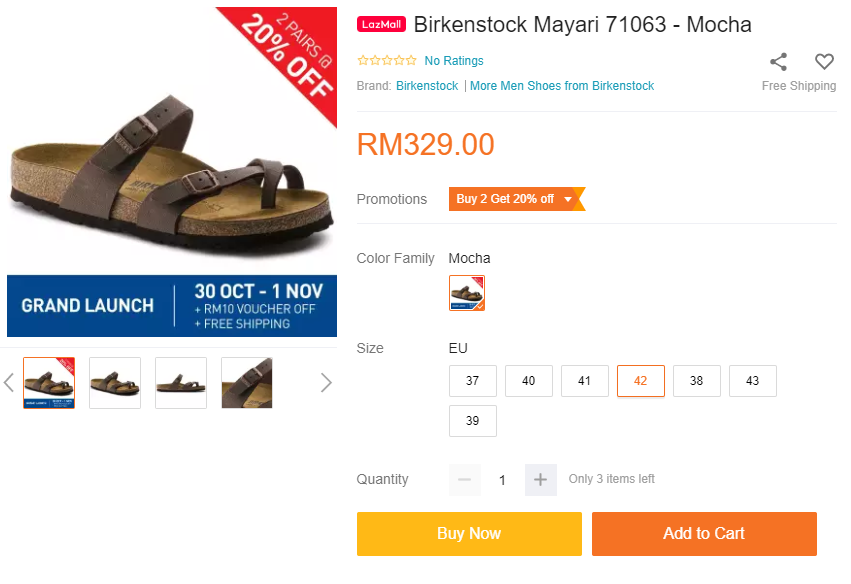Select the Mocha color swatch

click(x=467, y=293)
